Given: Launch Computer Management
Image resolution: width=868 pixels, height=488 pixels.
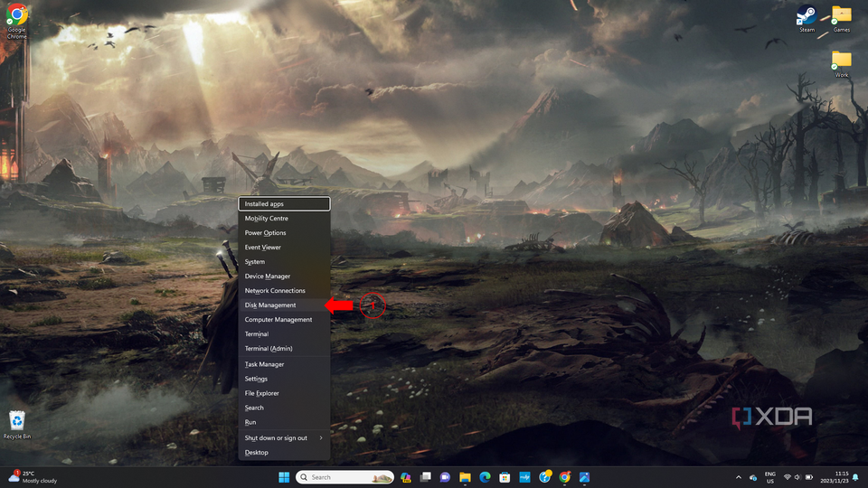Looking at the screenshot, I should tap(284, 319).
